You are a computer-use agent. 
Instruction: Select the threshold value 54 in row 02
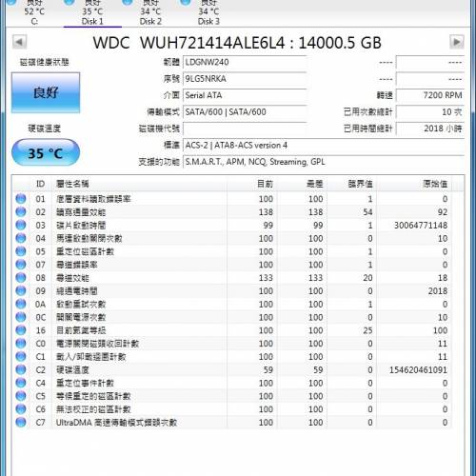(367, 212)
